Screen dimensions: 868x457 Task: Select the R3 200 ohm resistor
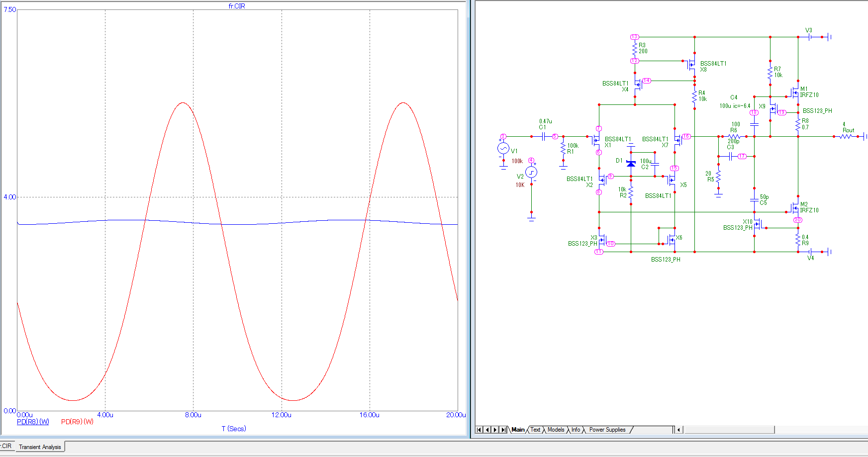pyautogui.click(x=635, y=49)
